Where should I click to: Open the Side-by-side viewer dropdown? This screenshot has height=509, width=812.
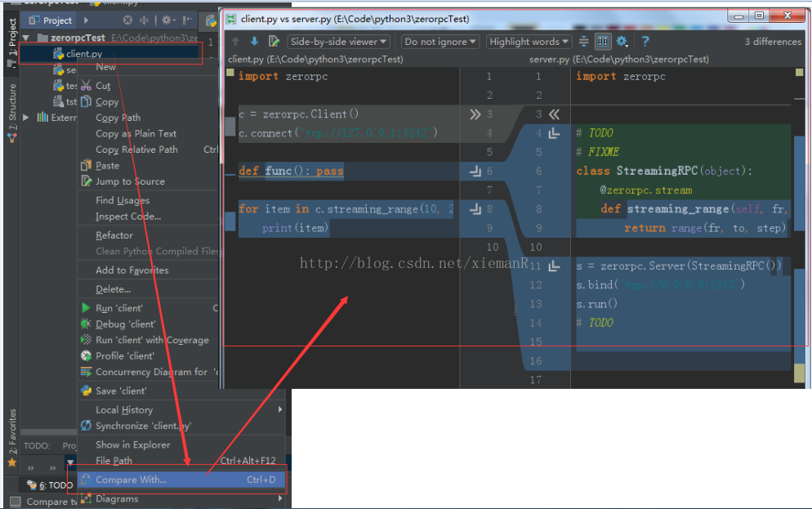pos(339,42)
